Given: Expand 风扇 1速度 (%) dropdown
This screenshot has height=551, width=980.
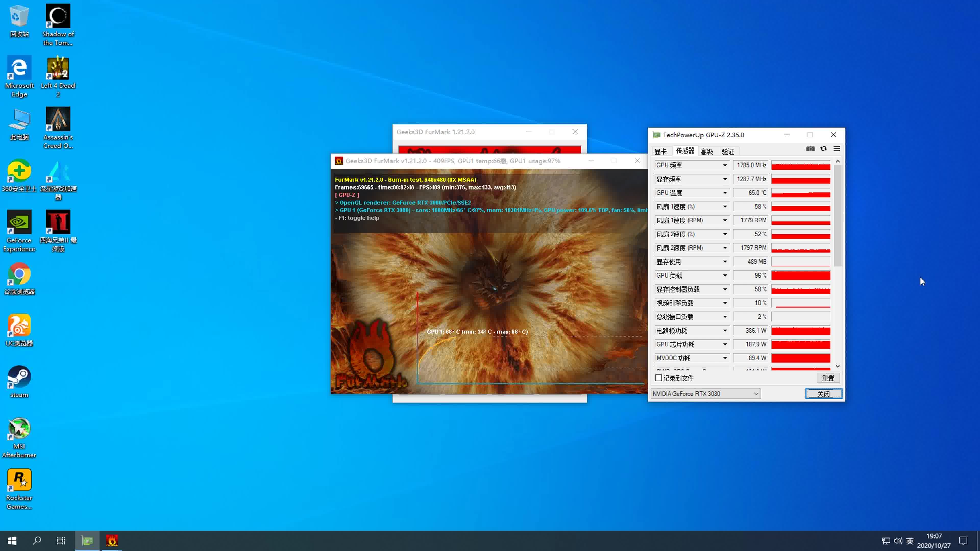Looking at the screenshot, I should pos(725,206).
